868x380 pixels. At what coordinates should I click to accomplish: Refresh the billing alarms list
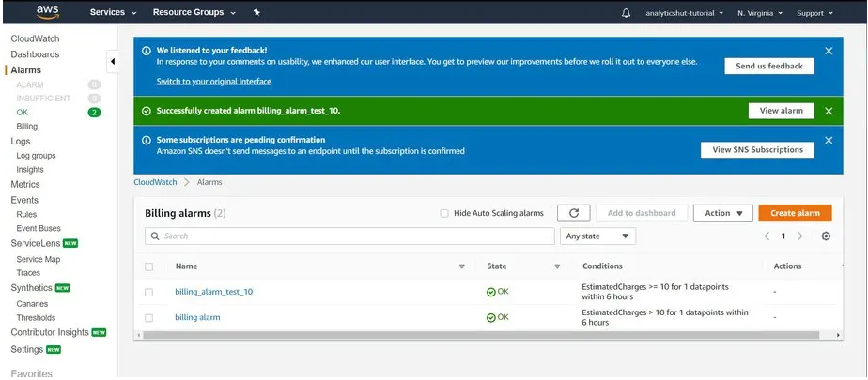pyautogui.click(x=574, y=213)
